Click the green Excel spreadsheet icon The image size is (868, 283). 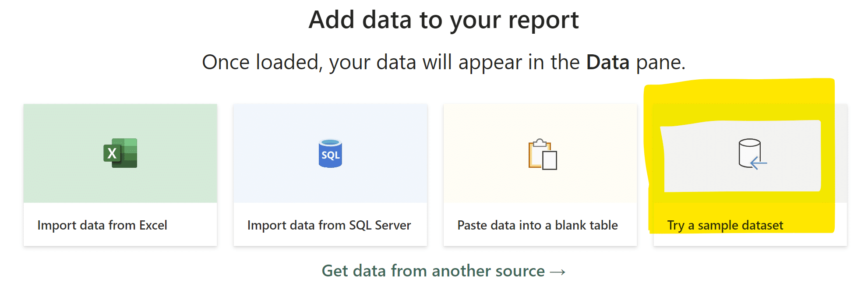(x=120, y=153)
